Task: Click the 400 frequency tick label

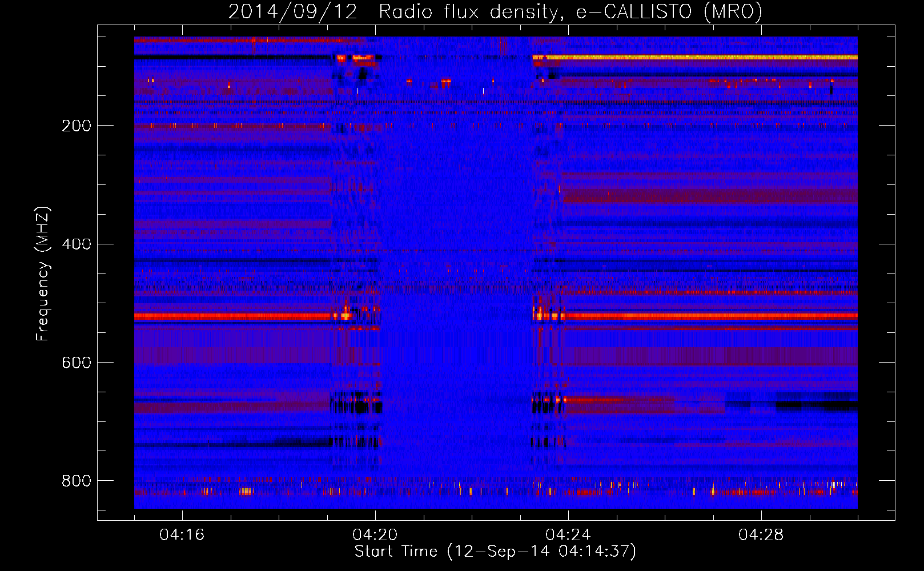Action: (x=77, y=244)
